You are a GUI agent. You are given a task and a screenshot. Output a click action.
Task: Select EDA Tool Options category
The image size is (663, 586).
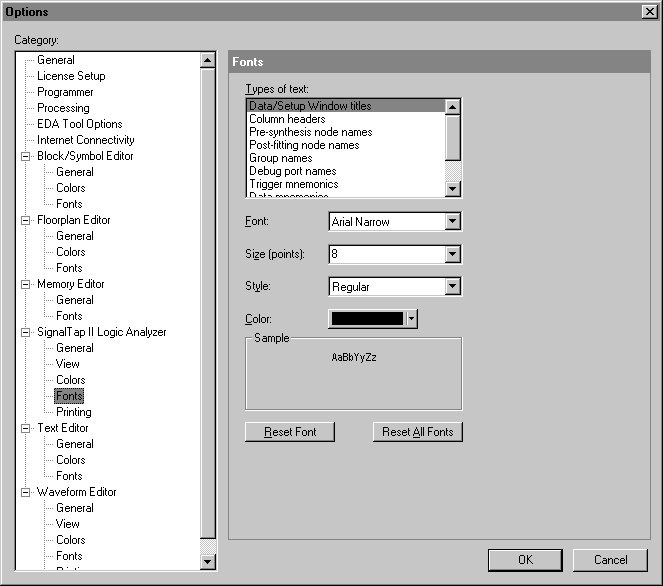click(80, 124)
